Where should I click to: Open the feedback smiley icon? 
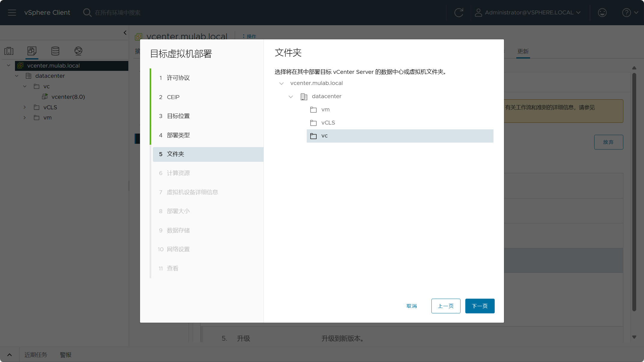[602, 13]
